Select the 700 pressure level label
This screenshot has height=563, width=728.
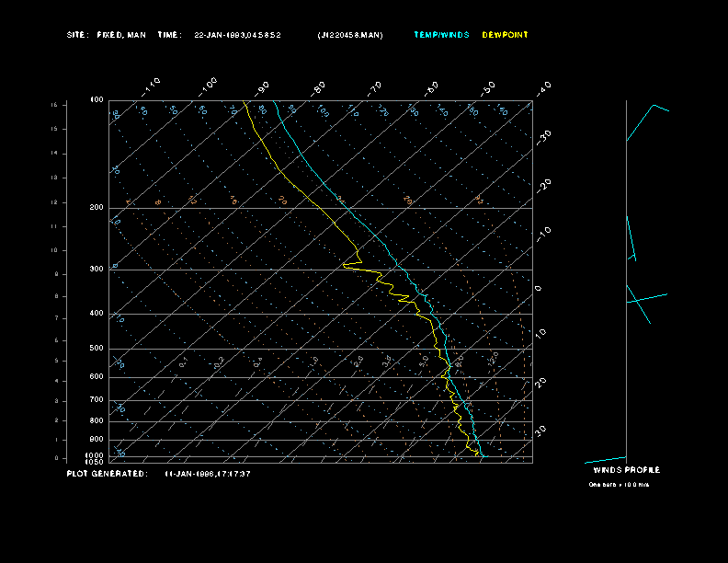tap(97, 400)
